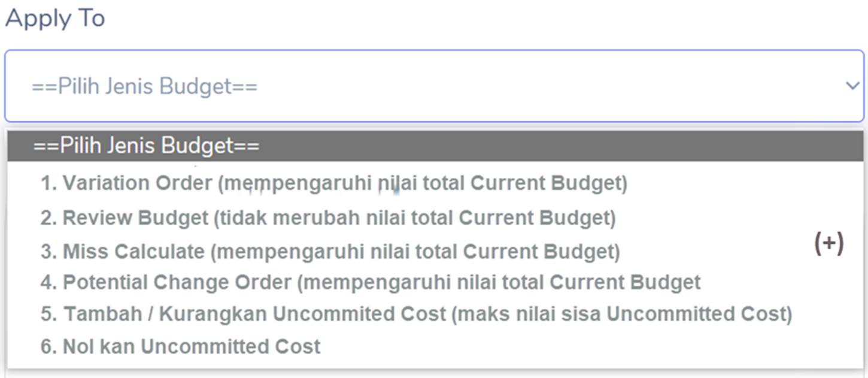
Task: Pick the option limited to 'maks nilai sisa'
Action: 416,314
